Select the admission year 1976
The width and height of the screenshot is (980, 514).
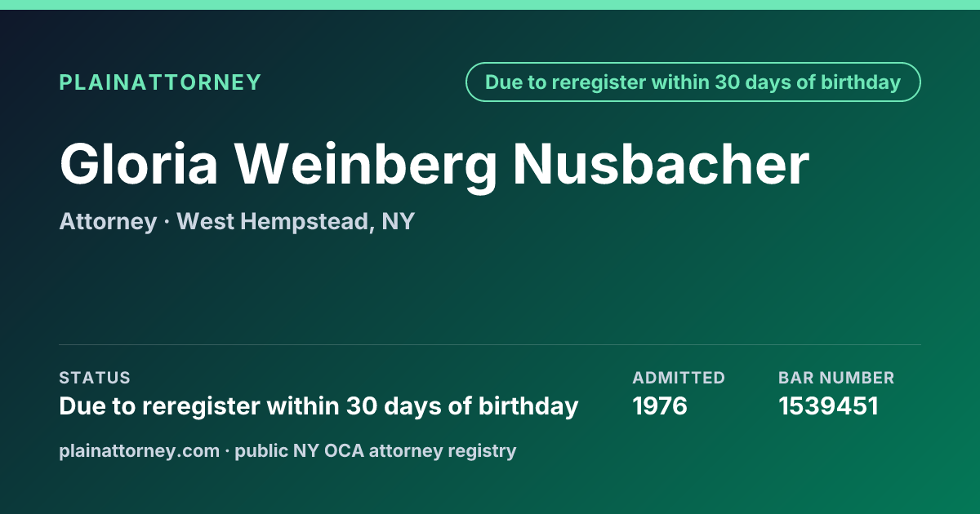[x=660, y=406]
